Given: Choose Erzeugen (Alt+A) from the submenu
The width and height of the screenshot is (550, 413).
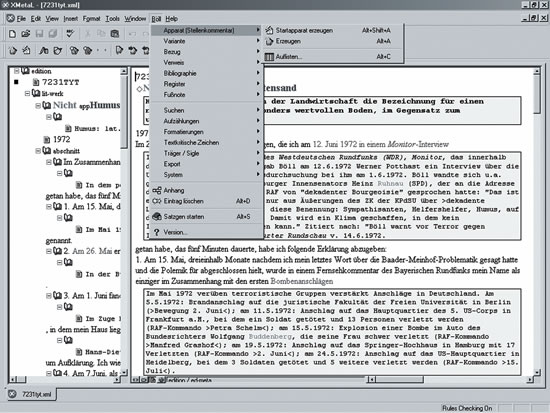Looking at the screenshot, I should (333, 41).
